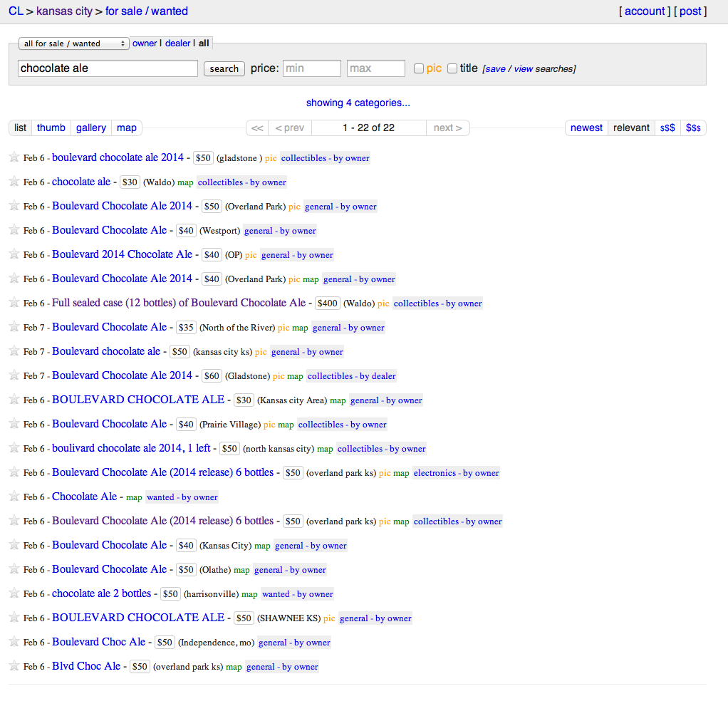Click map link on the Olathe listing
Viewport: 728px width, 706px height.
pyautogui.click(x=241, y=570)
